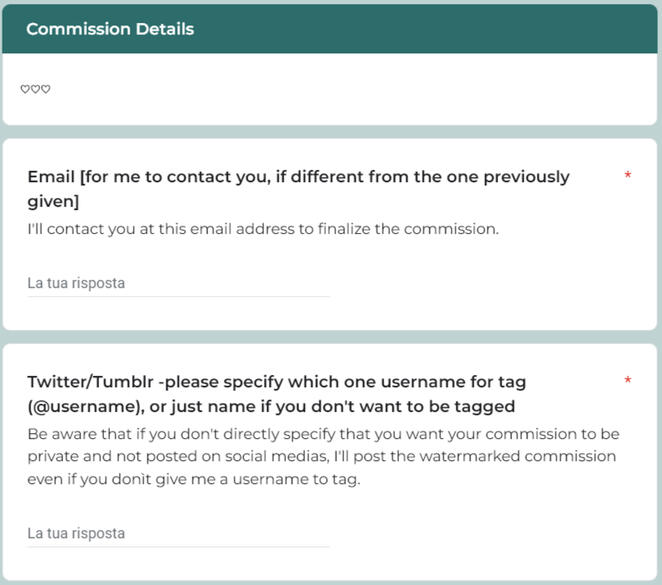Click the "La tua risposta" placeholder under Email
This screenshot has height=585, width=662.
[x=76, y=283]
